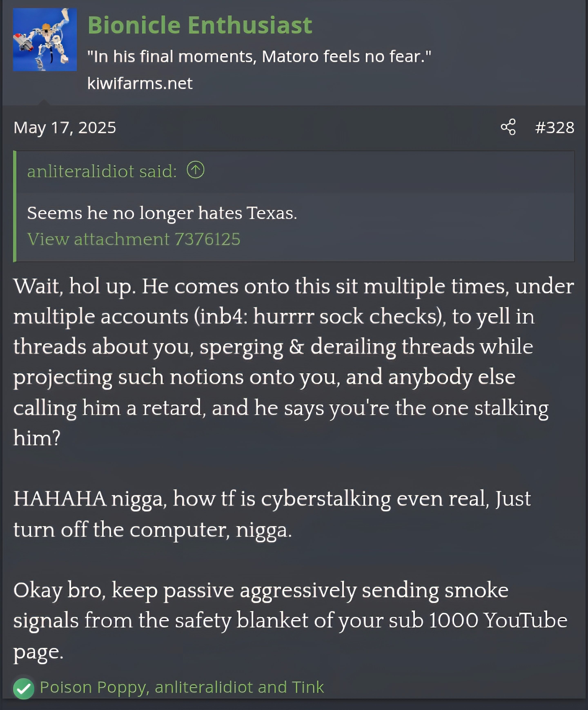The height and width of the screenshot is (710, 588).
Task: Click the kiwifarms.net text under the username
Action: (x=140, y=83)
